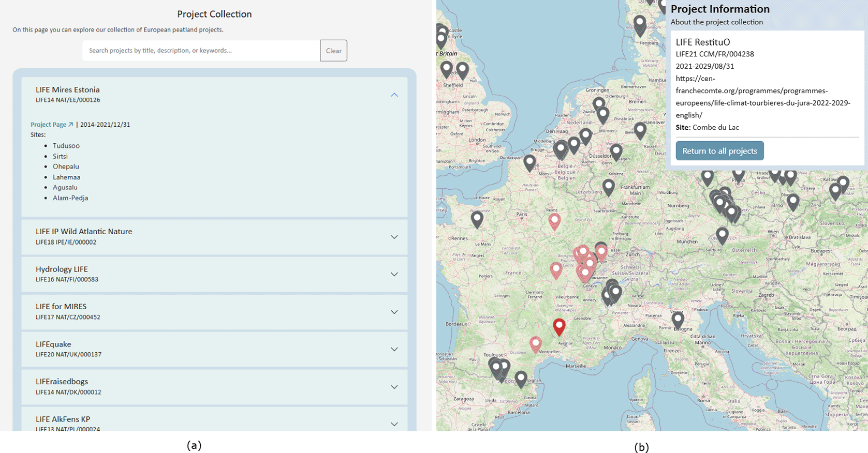Image resolution: width=868 pixels, height=453 pixels.
Task: Click the Combe du Lac site text
Action: click(716, 127)
